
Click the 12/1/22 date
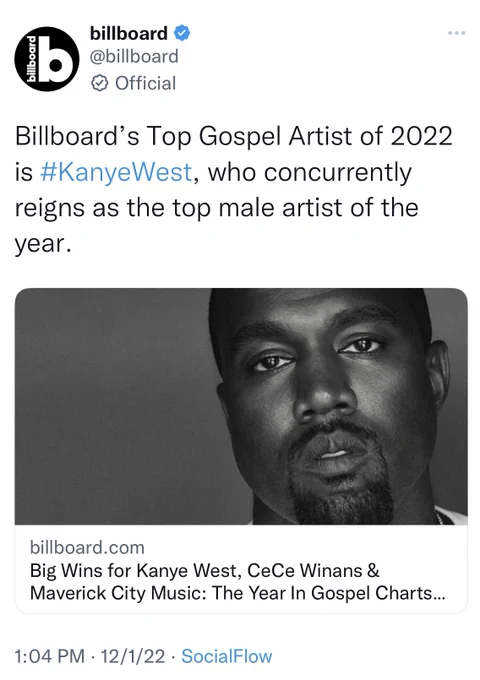coord(133,656)
